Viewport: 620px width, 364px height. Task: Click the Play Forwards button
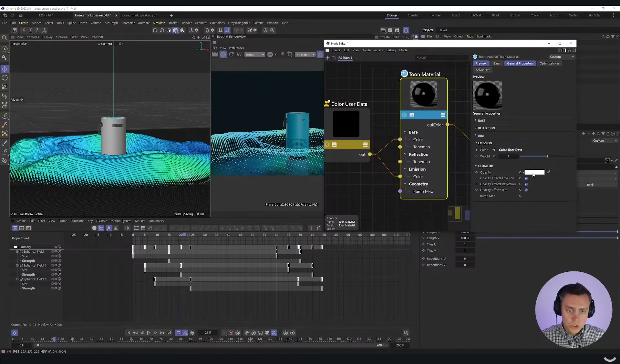click(149, 333)
